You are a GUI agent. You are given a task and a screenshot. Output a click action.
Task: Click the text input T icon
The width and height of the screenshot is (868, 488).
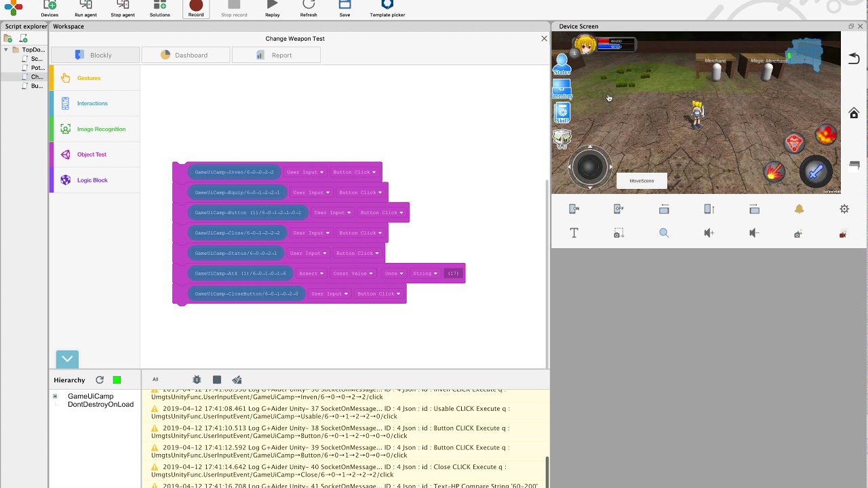click(x=574, y=233)
